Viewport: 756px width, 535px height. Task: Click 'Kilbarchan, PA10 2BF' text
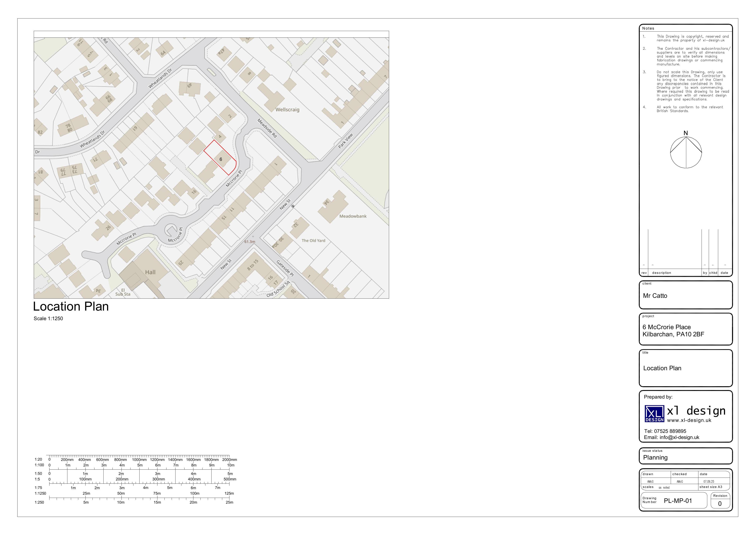click(673, 334)
